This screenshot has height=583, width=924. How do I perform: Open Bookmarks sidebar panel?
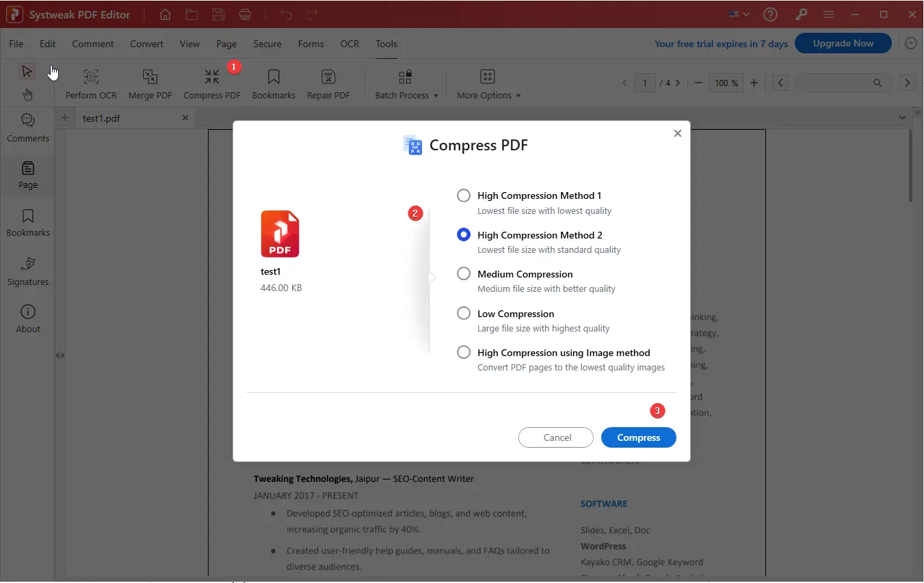pos(28,223)
